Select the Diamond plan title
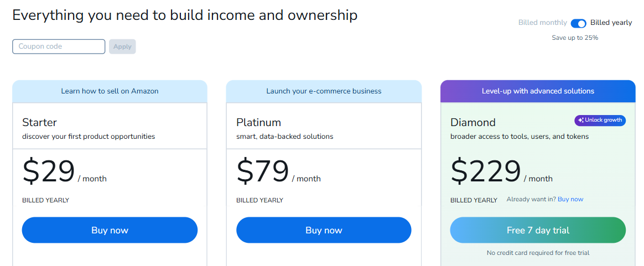The width and height of the screenshot is (644, 266). 472,122
